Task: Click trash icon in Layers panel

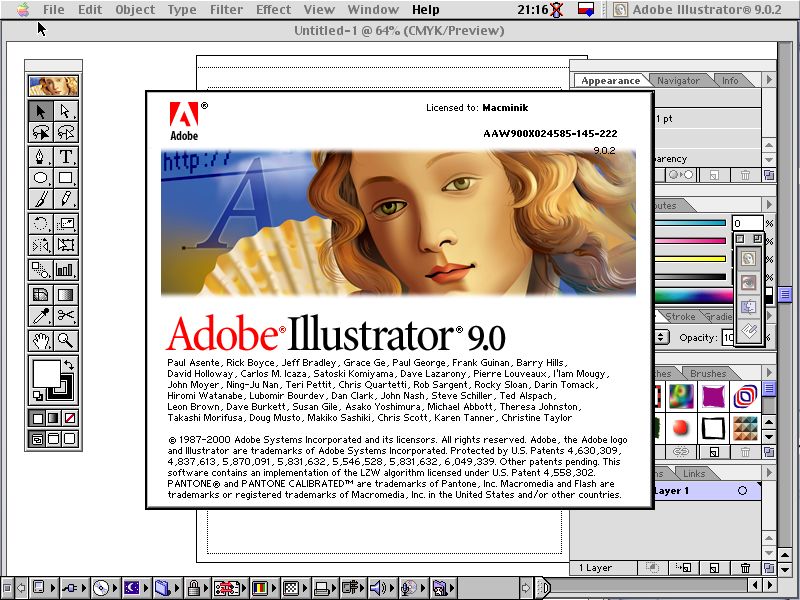Action: click(x=745, y=567)
